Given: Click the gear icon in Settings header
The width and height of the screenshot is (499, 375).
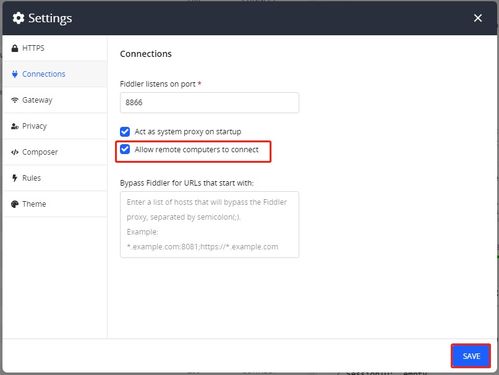Looking at the screenshot, I should click(x=18, y=18).
